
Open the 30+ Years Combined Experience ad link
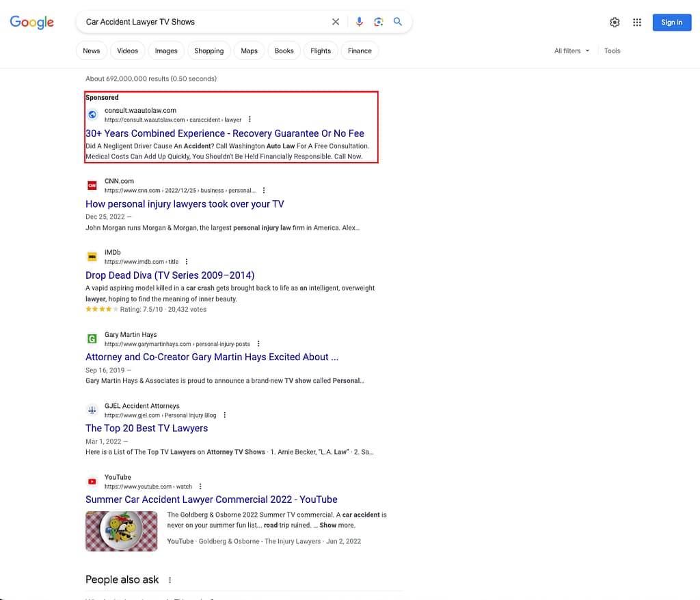point(224,133)
